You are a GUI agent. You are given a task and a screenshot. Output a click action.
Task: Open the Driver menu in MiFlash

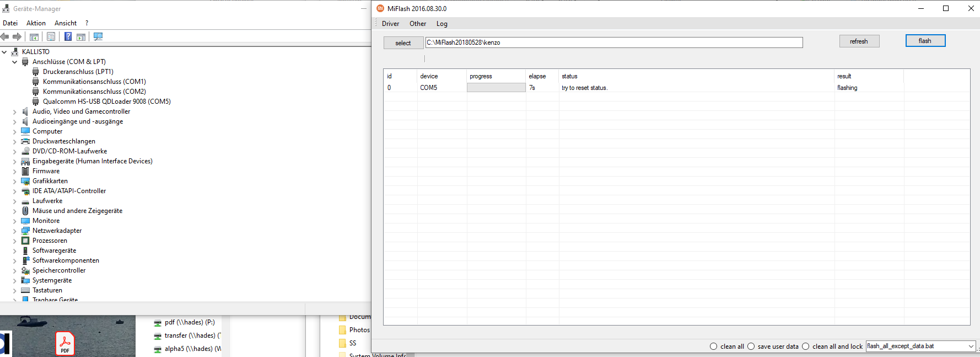point(390,24)
